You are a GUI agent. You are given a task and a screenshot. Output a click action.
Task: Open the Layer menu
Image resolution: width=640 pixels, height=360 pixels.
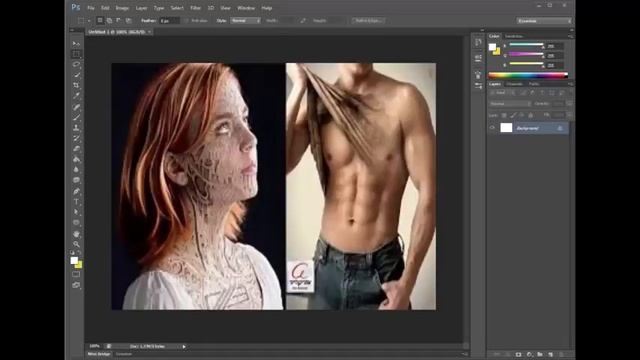[141, 8]
